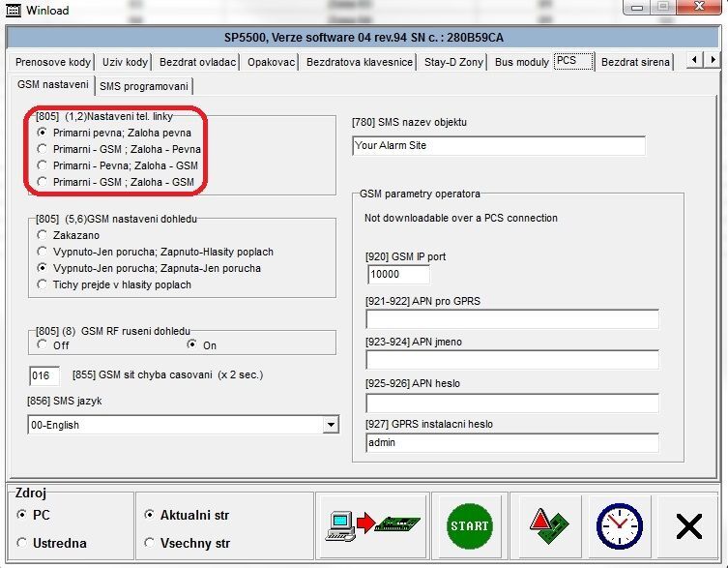
Task: Click the SMS nazev objektu text field
Action: click(x=498, y=146)
